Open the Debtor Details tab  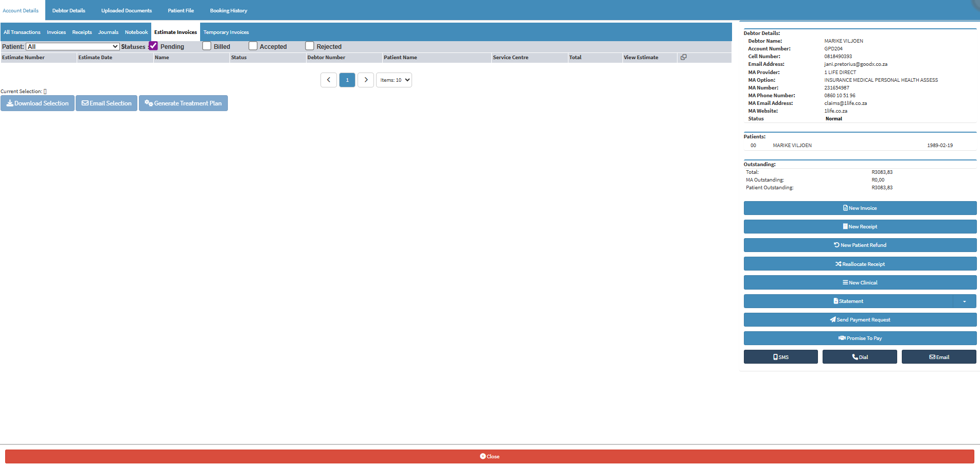tap(69, 10)
